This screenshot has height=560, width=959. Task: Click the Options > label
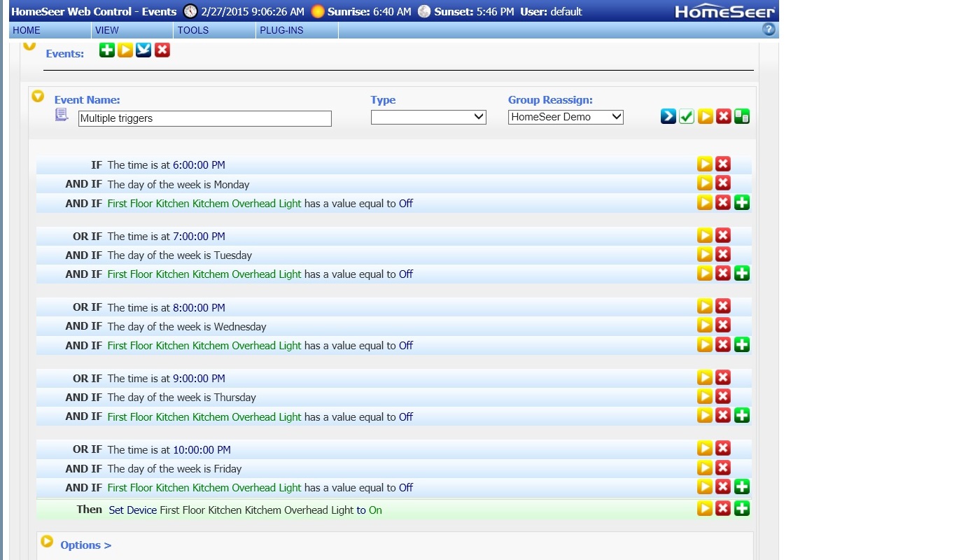coord(85,545)
